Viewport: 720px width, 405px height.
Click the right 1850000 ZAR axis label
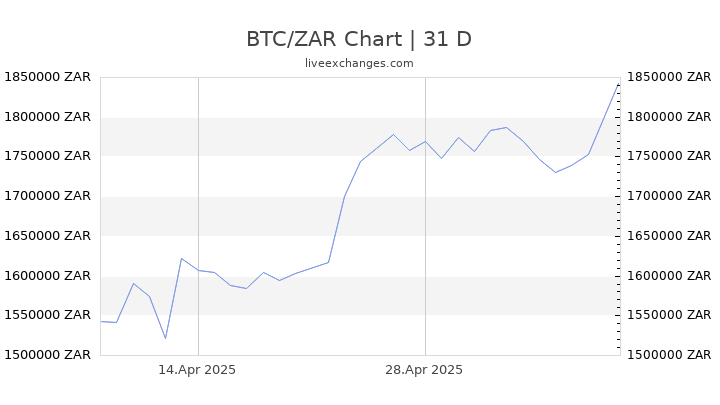click(669, 77)
